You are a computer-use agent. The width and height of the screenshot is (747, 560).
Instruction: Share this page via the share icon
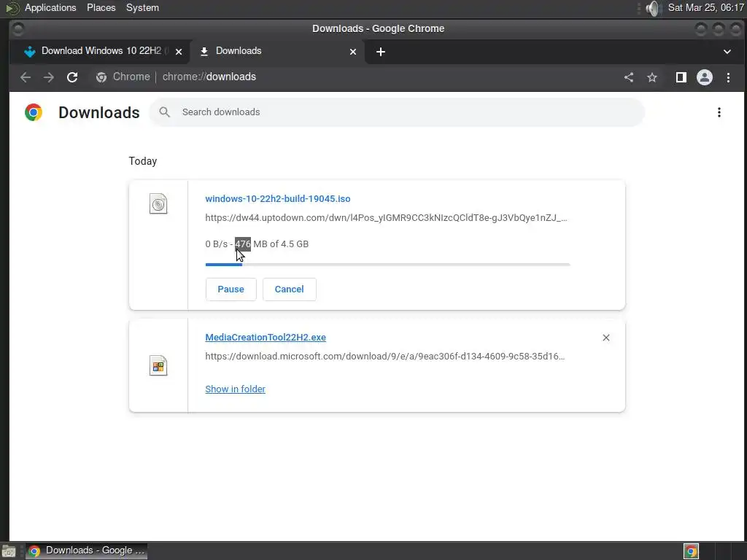[x=629, y=77]
